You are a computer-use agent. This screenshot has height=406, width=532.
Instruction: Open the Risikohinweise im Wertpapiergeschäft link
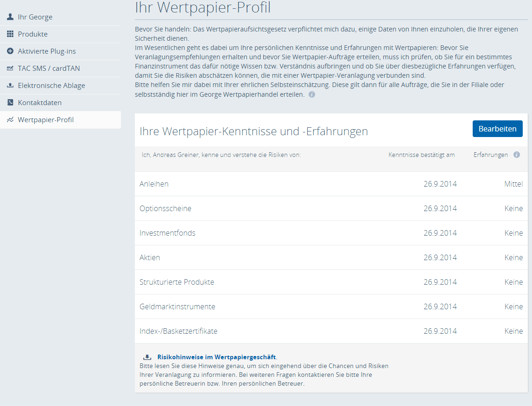tap(216, 357)
